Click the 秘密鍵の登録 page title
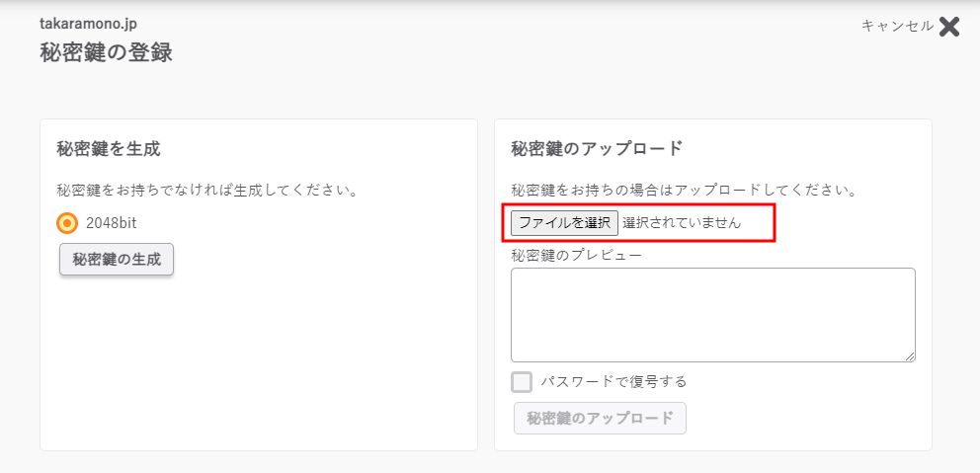This screenshot has height=473, width=980. [106, 52]
